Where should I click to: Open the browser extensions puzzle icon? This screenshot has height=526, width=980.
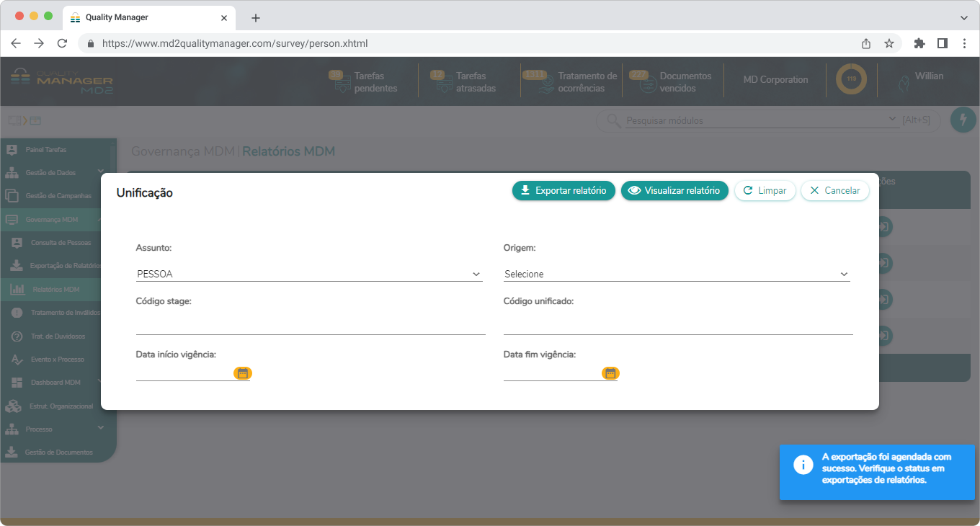click(919, 43)
